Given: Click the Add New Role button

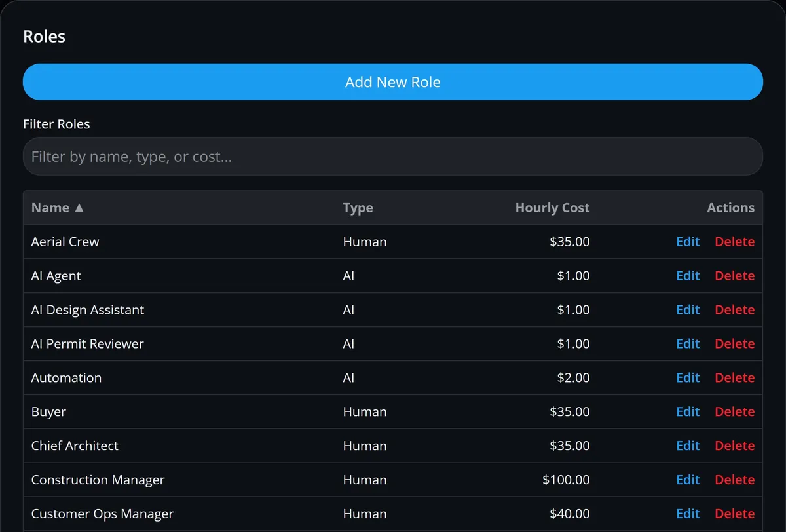Looking at the screenshot, I should pyautogui.click(x=393, y=82).
